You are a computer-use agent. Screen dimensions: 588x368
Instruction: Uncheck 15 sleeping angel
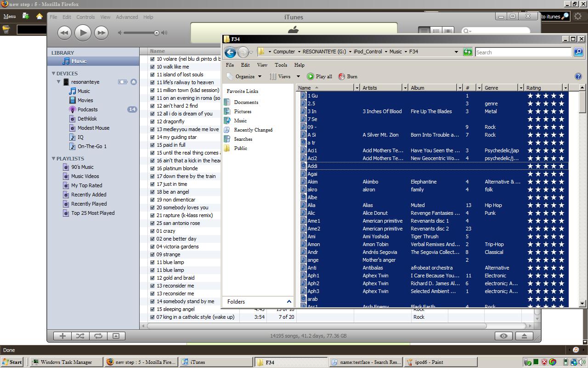click(153, 309)
